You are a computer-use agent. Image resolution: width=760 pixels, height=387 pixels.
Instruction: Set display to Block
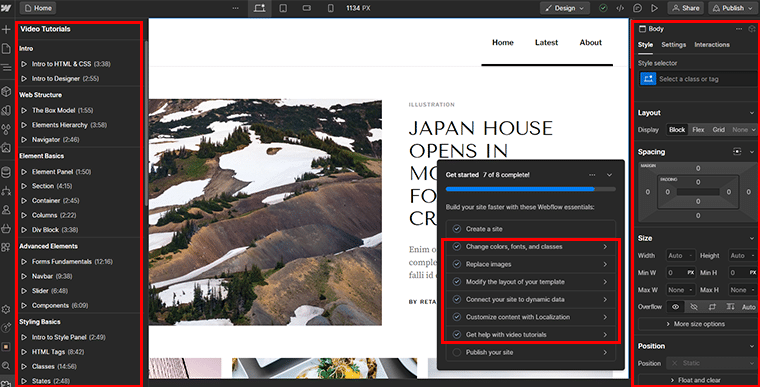click(x=677, y=130)
